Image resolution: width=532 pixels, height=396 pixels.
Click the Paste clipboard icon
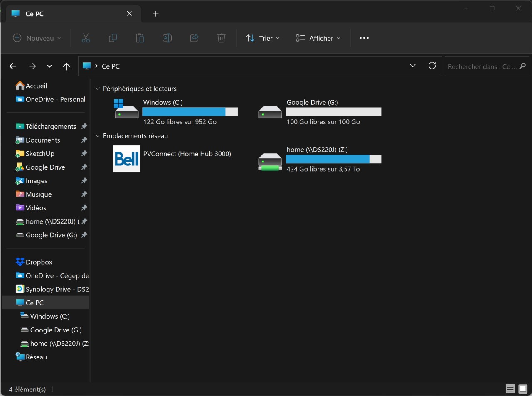pos(140,38)
